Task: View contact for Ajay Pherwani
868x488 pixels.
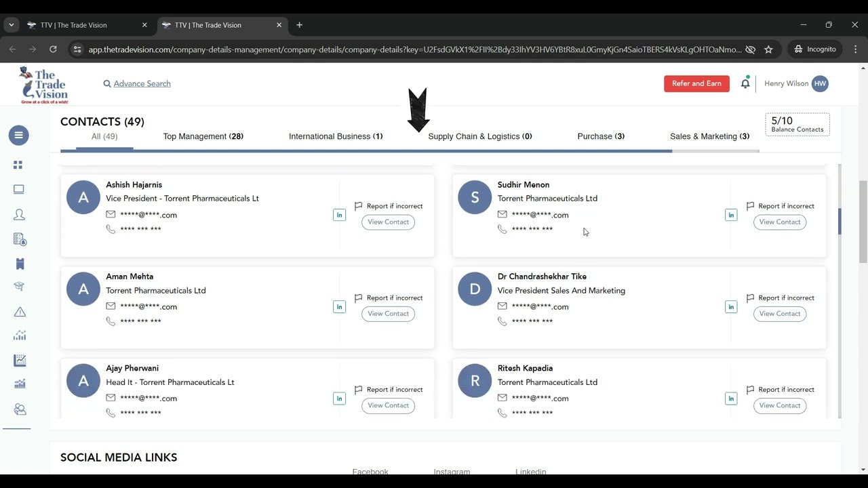Action: (x=388, y=405)
